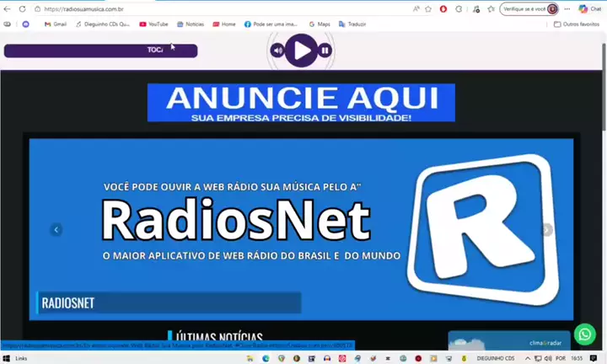Open the volume control in system tray
Viewport: 607px width, 364px height.
coord(548,358)
